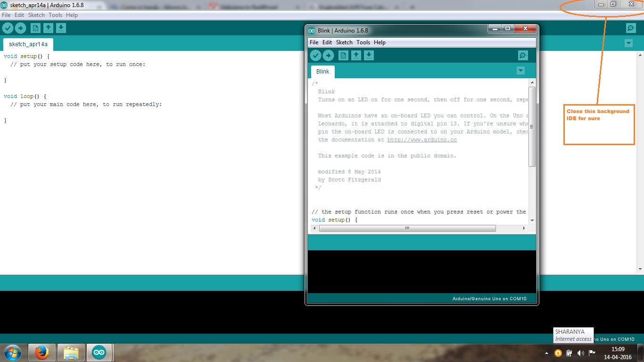Click 'void setup() {' line in Blink editor
The height and width of the screenshot is (362, 644).
tap(335, 220)
